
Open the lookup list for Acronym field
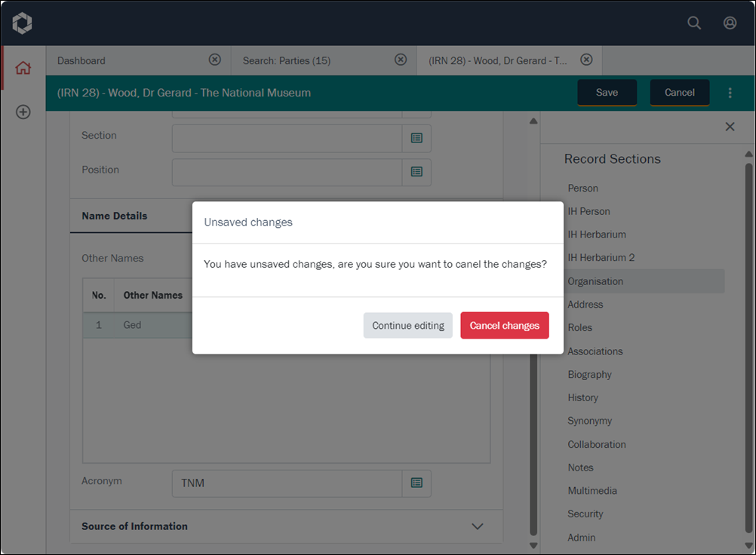coord(416,483)
